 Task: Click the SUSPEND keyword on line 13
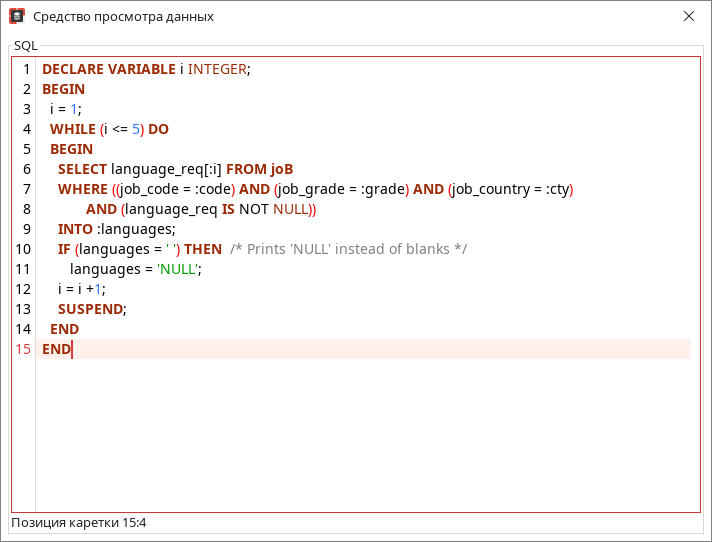[x=90, y=309]
